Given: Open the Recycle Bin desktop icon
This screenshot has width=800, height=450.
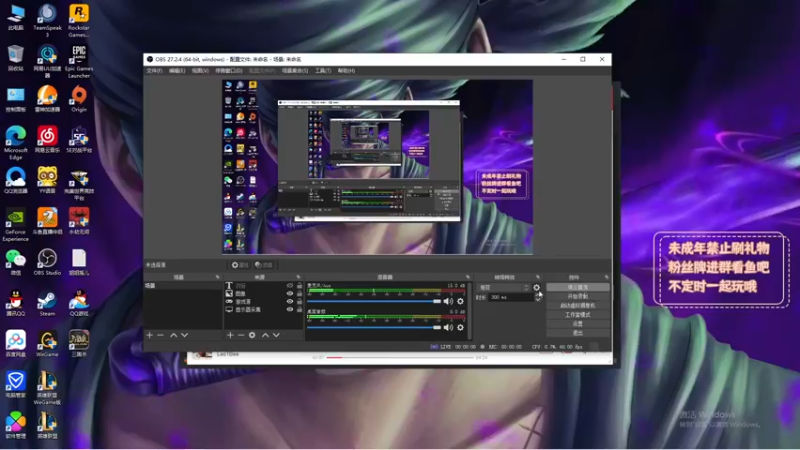Looking at the screenshot, I should (x=15, y=58).
